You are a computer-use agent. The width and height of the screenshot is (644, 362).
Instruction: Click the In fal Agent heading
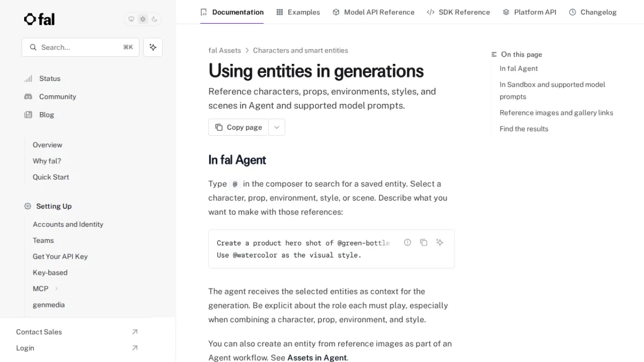click(237, 160)
